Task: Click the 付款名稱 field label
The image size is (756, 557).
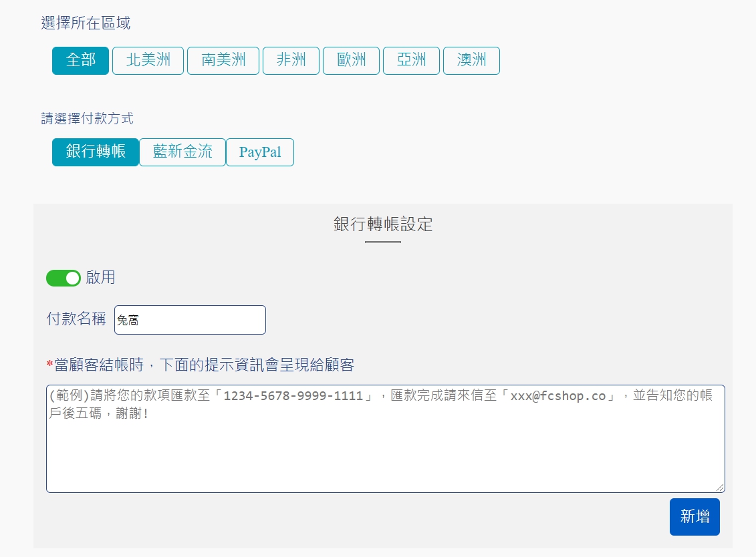Action: click(76, 319)
